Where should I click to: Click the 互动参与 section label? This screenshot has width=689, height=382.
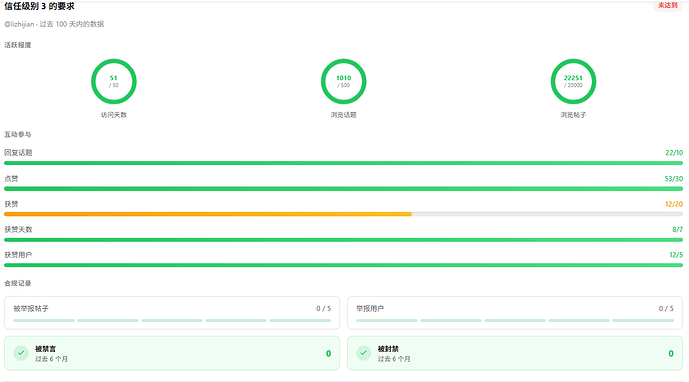(18, 134)
